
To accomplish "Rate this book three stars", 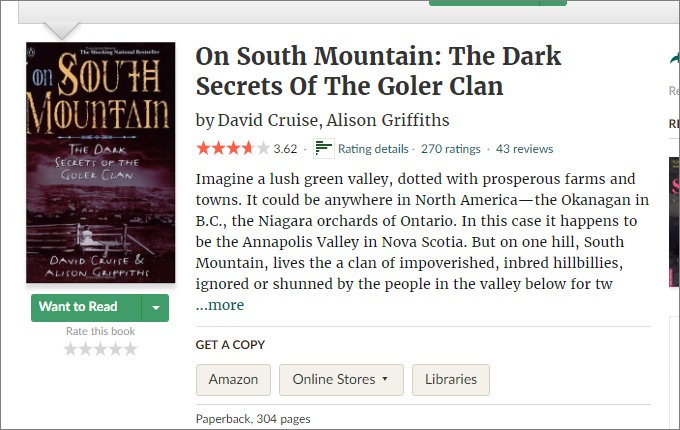I will click(x=100, y=349).
